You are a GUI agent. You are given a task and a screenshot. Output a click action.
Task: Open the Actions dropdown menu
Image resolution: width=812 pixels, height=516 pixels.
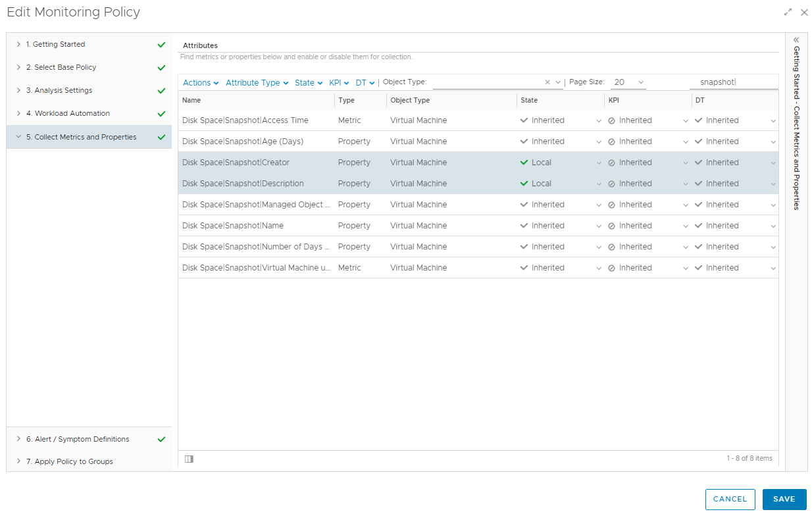point(201,82)
